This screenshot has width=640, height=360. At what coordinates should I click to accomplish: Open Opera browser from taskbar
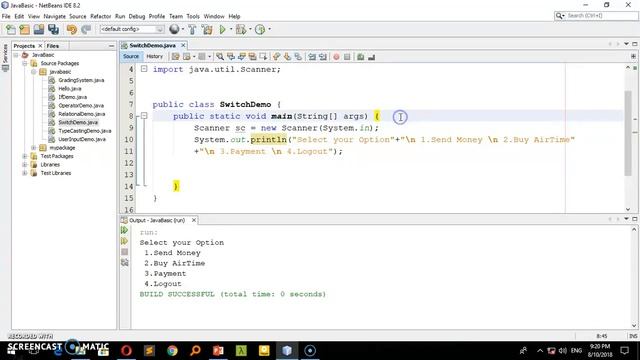[127, 350]
